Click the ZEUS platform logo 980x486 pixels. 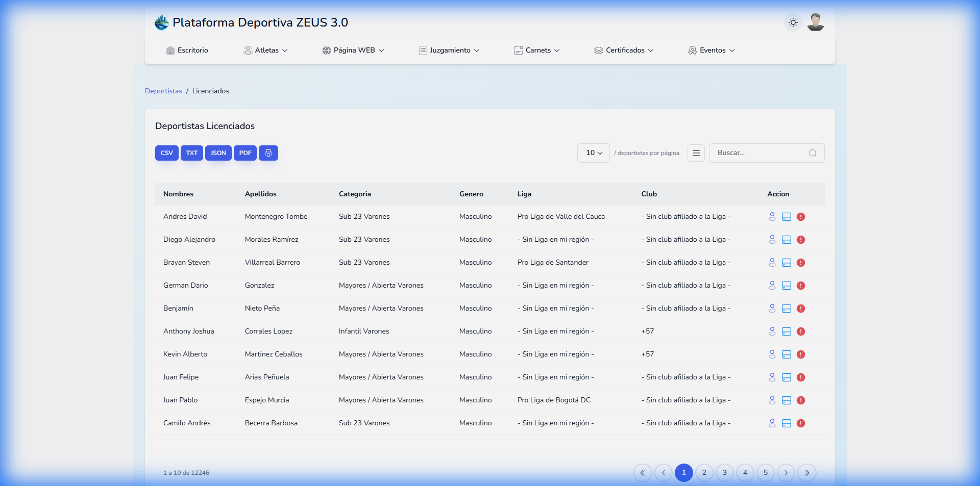(162, 22)
